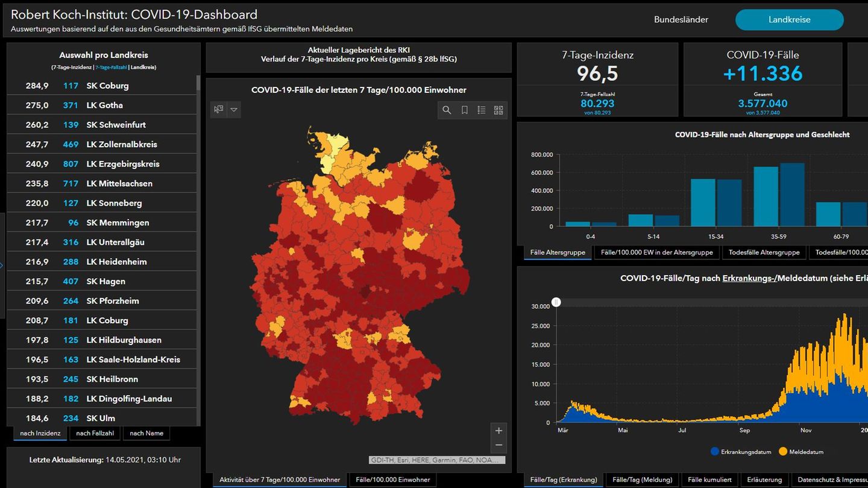This screenshot has width=868, height=488.
Task: Switch view to Bundesländer
Action: coord(681,19)
